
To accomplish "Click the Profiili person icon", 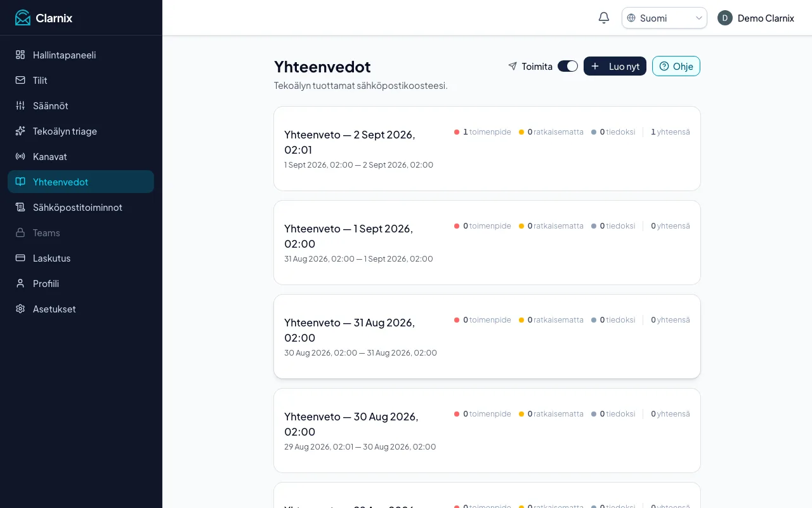I will pos(20,283).
